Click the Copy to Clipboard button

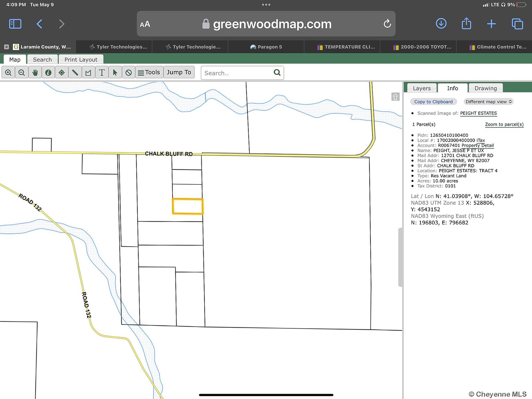pos(433,101)
